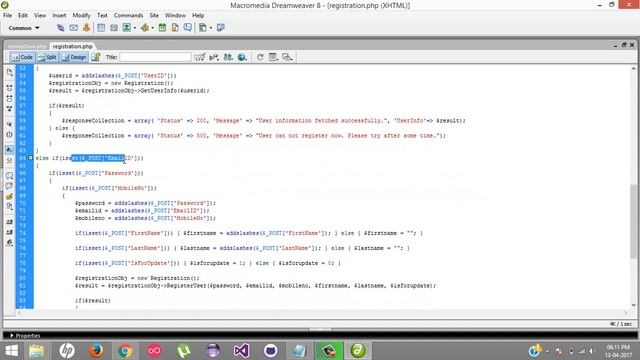640x360 pixels.
Task: Toggle Highlight Invalid HTML icon
Action: pyautogui.click(x=9, y=160)
